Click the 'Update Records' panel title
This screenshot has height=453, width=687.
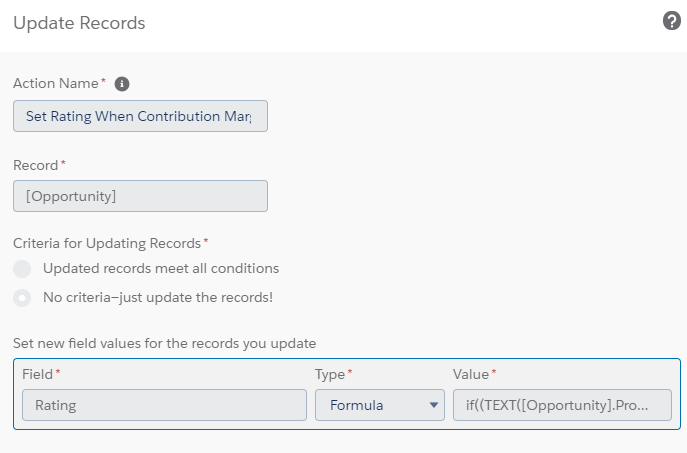pyautogui.click(x=79, y=23)
